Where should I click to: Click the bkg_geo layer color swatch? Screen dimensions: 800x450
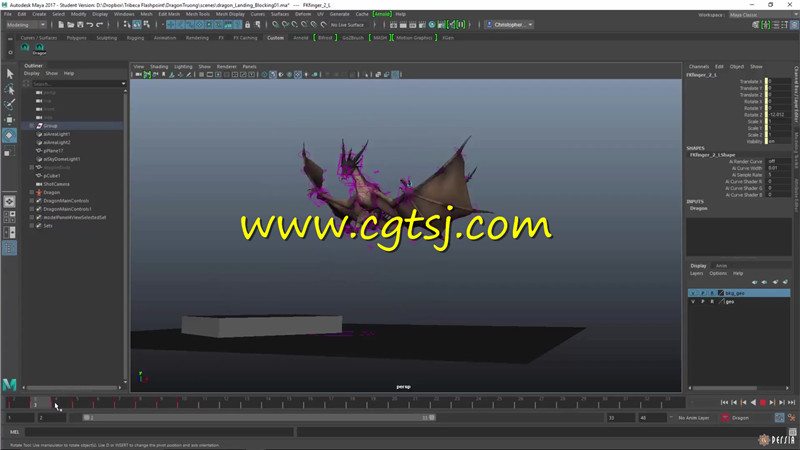[721, 293]
